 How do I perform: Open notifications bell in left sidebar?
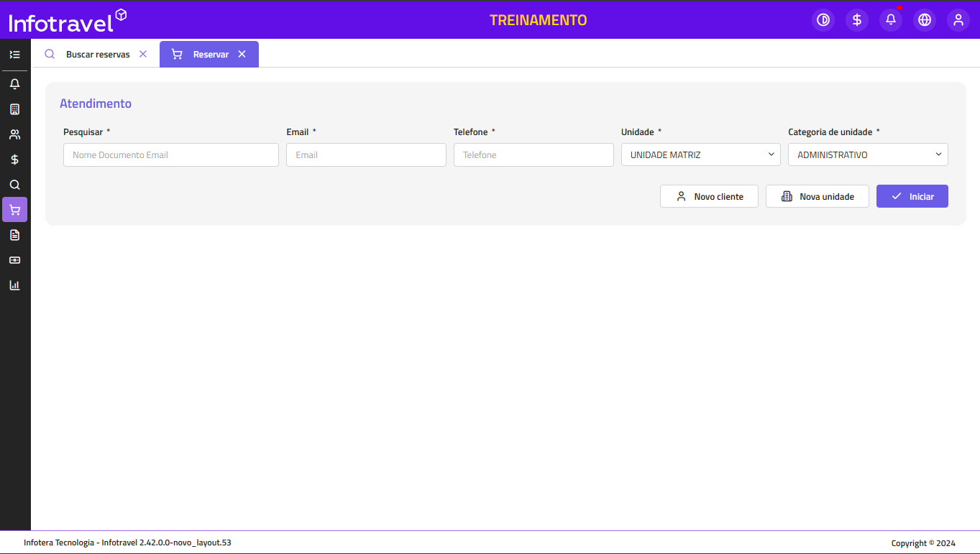click(x=14, y=84)
